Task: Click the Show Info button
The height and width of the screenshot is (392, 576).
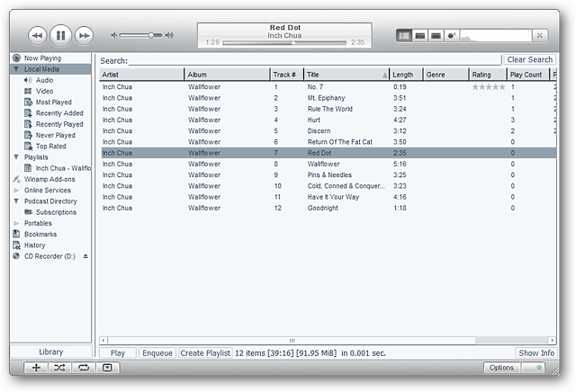Action: click(x=536, y=353)
